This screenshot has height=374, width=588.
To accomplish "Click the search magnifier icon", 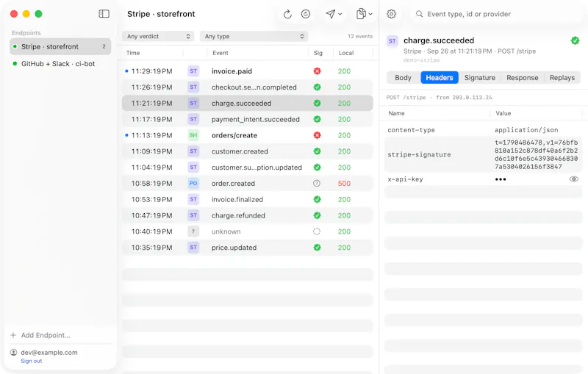I will pyautogui.click(x=419, y=14).
